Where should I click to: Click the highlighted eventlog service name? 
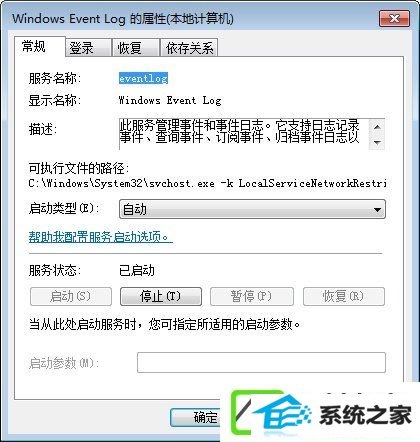tap(143, 78)
